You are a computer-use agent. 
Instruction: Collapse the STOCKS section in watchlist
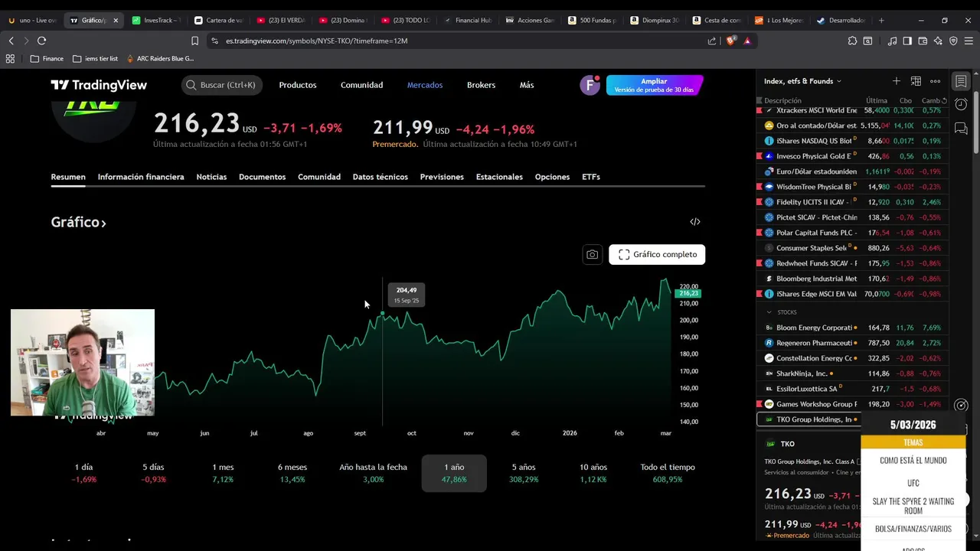point(769,312)
